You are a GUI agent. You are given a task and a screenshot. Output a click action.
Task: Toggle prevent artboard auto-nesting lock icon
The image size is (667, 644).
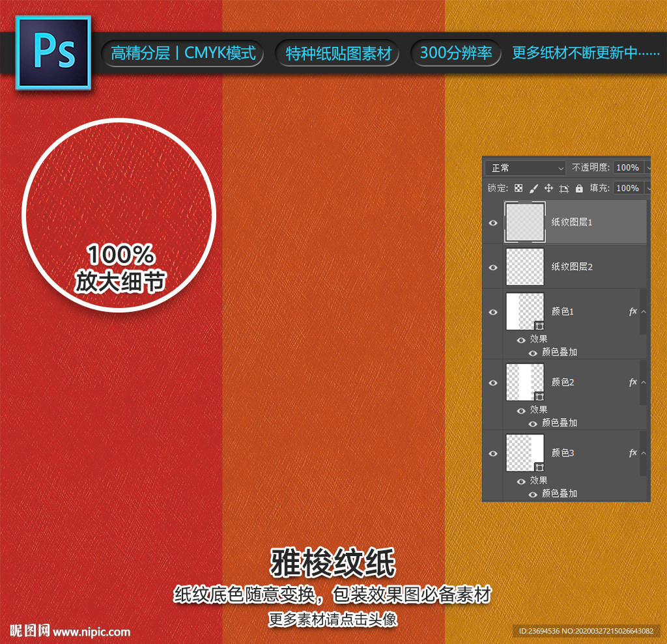click(x=564, y=188)
